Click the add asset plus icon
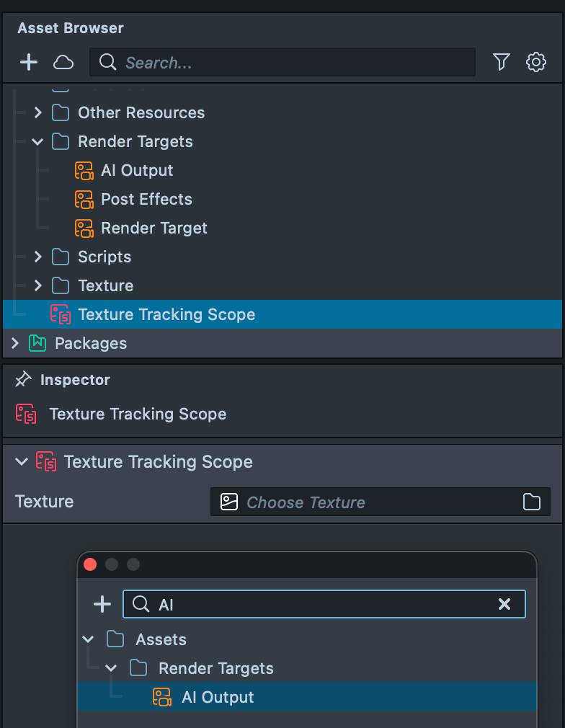This screenshot has width=565, height=728. [28, 63]
